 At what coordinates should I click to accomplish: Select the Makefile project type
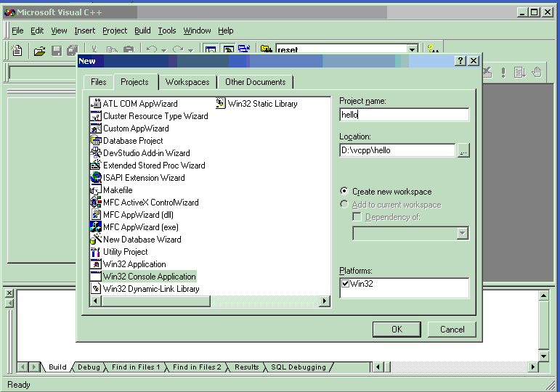(x=112, y=190)
